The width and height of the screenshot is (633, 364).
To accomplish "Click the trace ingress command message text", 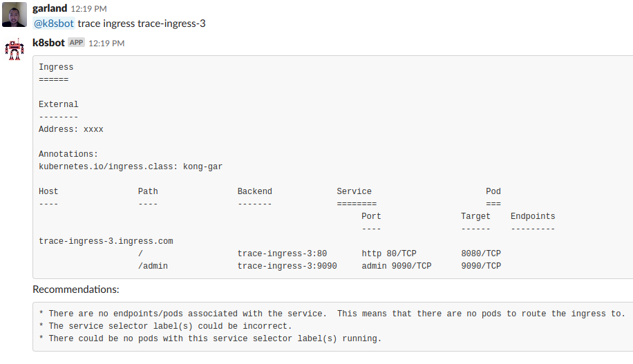I will (141, 23).
